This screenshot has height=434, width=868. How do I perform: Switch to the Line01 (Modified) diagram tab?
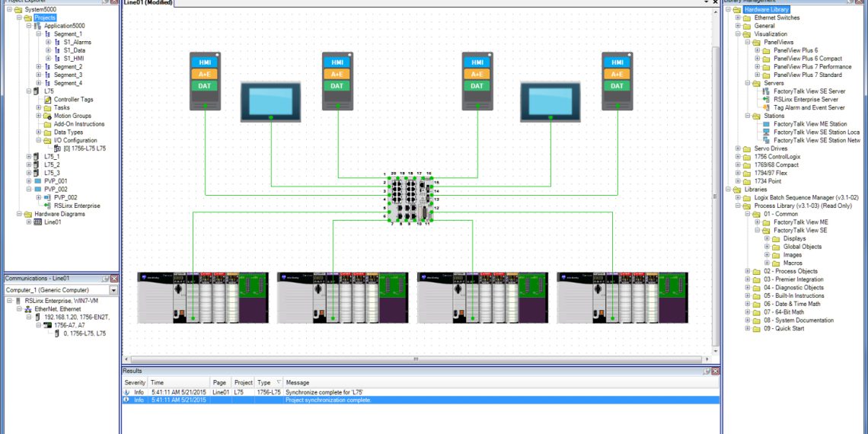(148, 3)
